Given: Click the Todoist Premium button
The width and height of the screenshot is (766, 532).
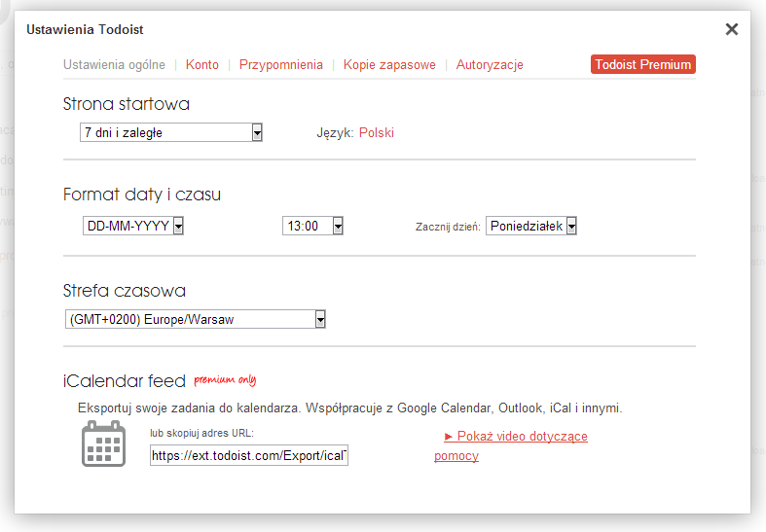Looking at the screenshot, I should pos(643,64).
